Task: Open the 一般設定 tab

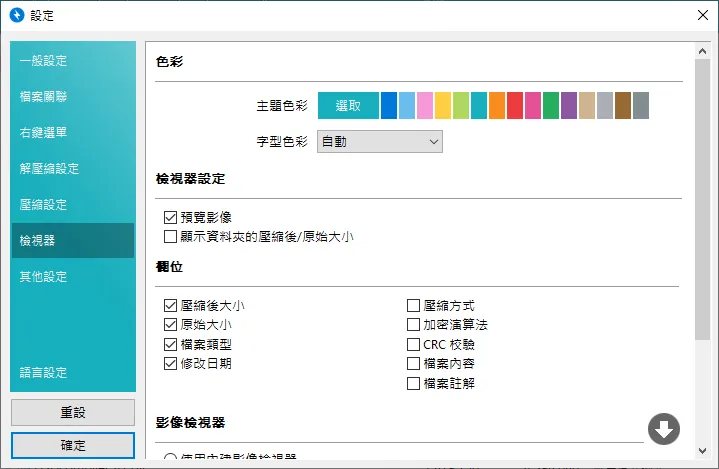Action: 73,61
